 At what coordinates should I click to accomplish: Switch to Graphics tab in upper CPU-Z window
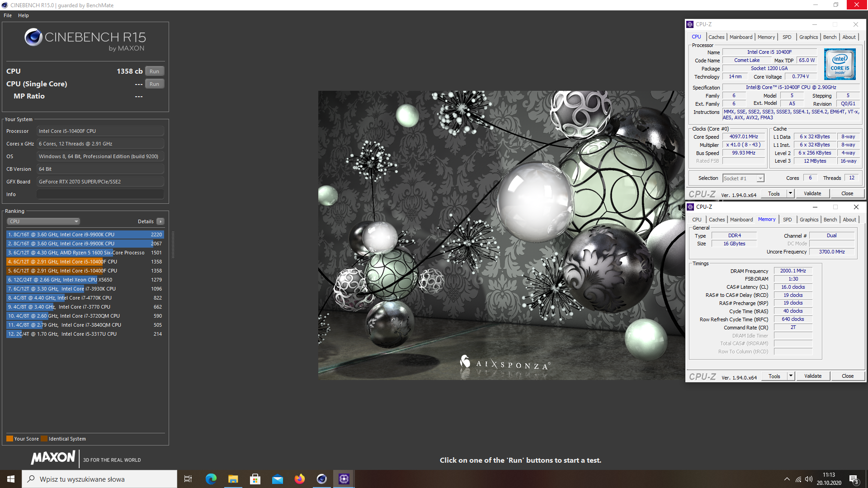coord(808,37)
